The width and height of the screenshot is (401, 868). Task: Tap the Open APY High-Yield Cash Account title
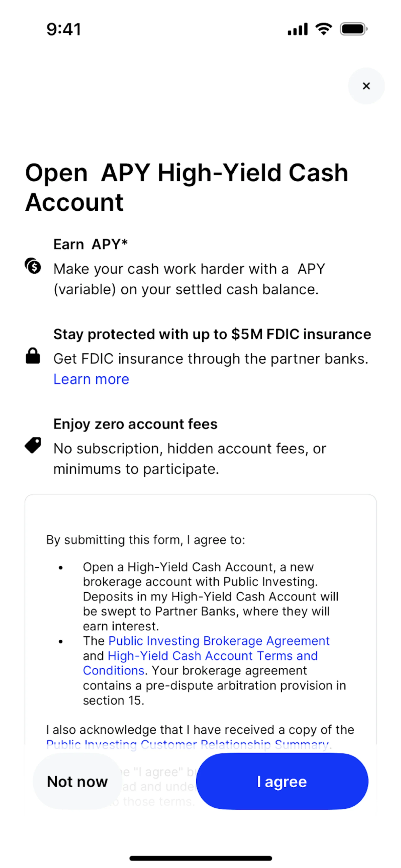pos(187,187)
